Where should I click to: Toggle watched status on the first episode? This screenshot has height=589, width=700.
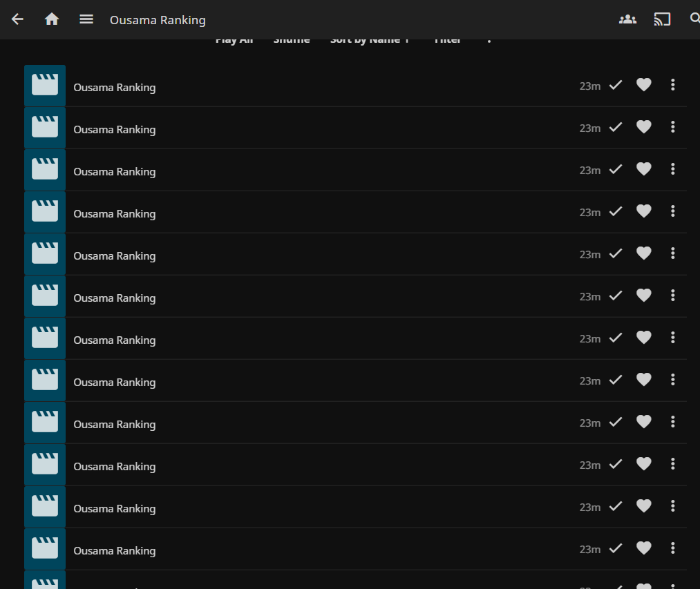(x=615, y=85)
